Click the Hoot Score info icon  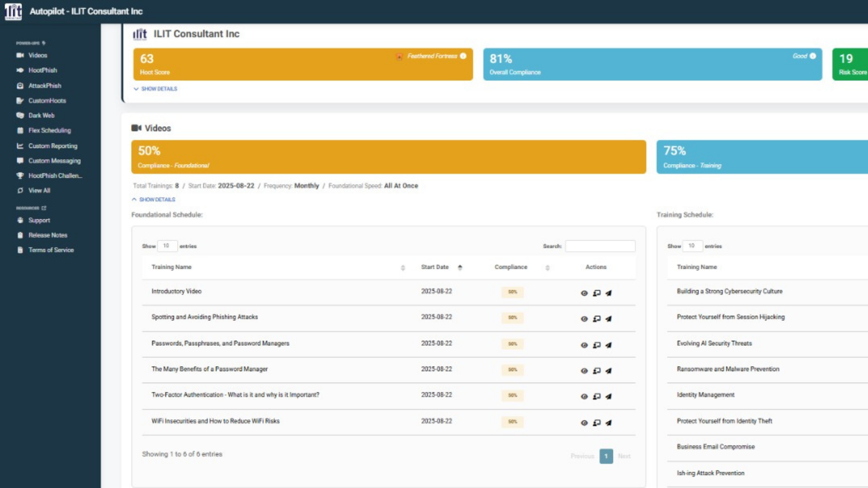tap(463, 56)
